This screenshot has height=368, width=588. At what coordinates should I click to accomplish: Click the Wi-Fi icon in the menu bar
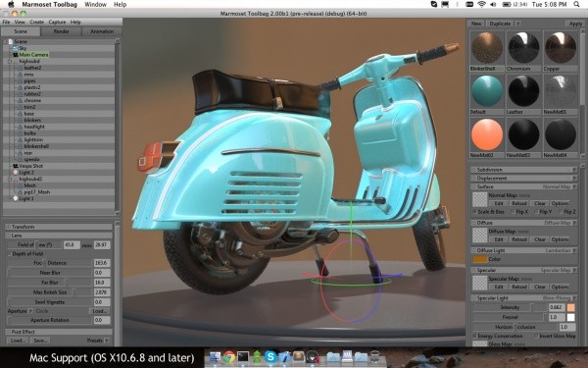point(481,4)
